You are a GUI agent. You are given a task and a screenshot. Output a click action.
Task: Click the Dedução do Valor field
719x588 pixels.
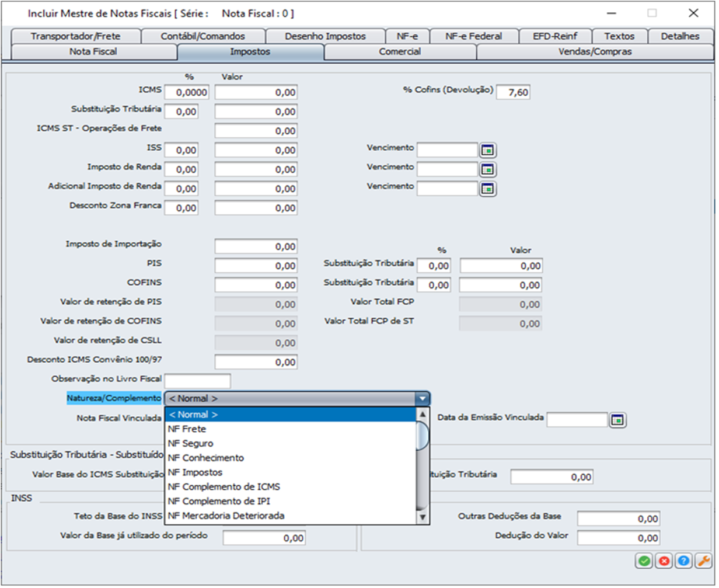619,538
